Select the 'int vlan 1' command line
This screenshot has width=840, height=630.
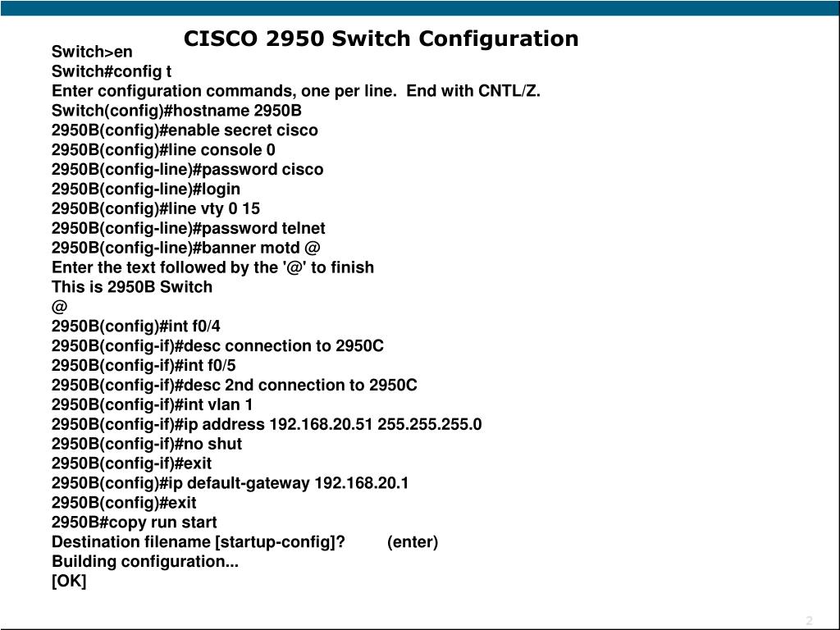click(x=152, y=405)
